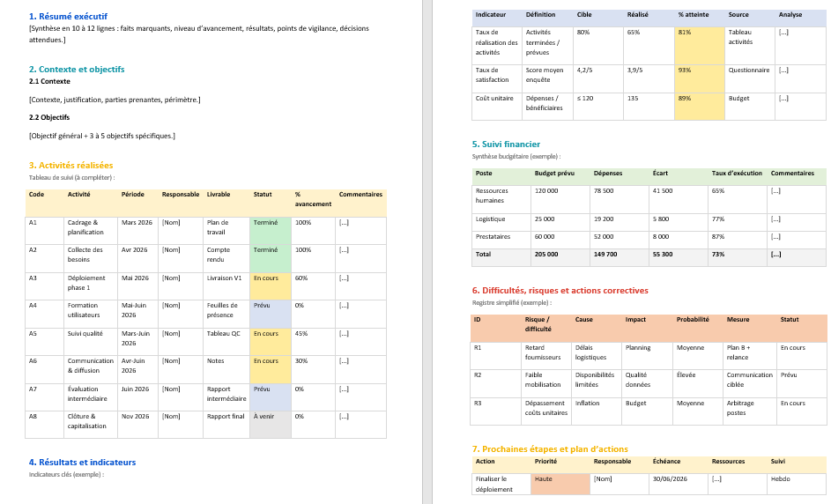Select the "6. Difficultés, risques et actions correctives" heading
831x504 pixels.
click(560, 290)
